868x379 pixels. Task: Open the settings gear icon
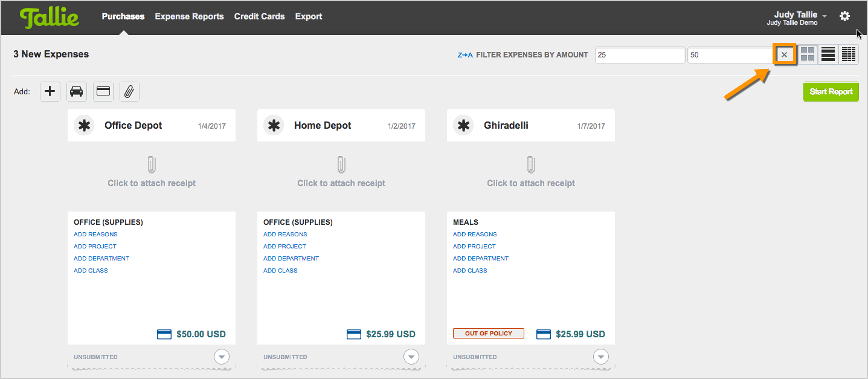(x=844, y=16)
